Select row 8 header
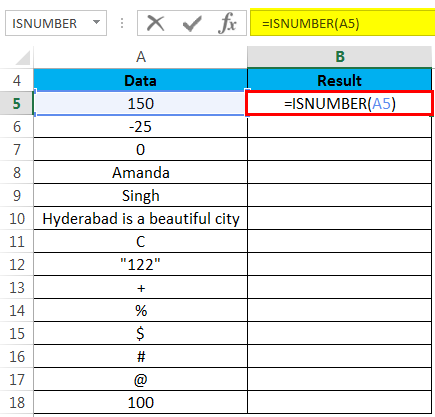435x417 pixels. (17, 172)
